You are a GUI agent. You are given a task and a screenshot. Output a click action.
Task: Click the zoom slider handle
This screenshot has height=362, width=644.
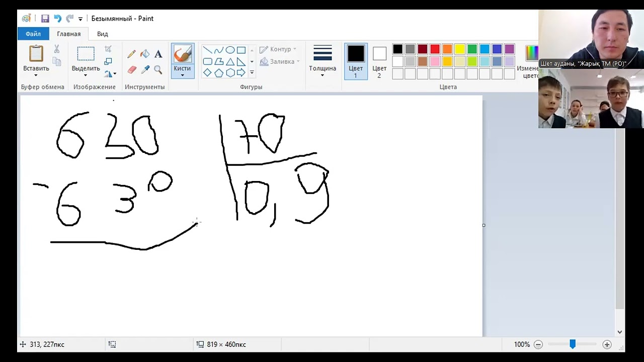tap(573, 344)
